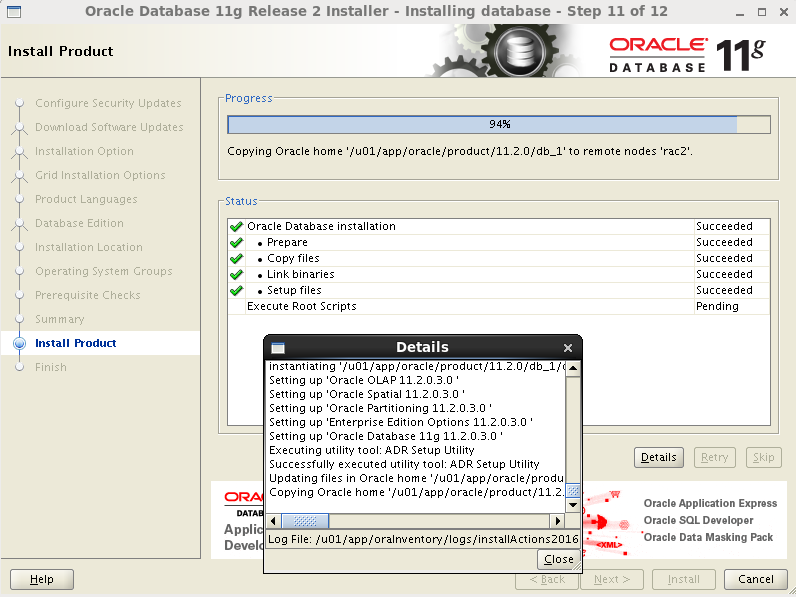The height and width of the screenshot is (597, 796).
Task: Click the Log File path field
Action: click(423, 539)
